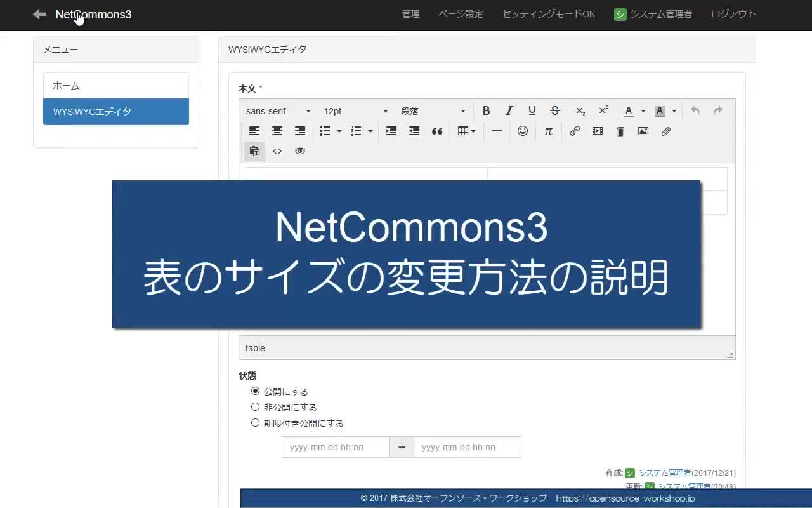
Task: Insert a video with the media icon
Action: point(598,131)
